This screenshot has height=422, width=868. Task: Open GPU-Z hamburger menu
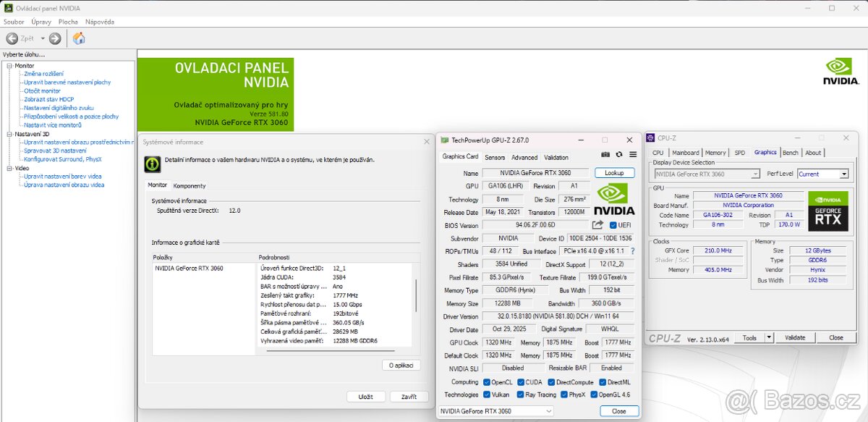[x=633, y=154]
